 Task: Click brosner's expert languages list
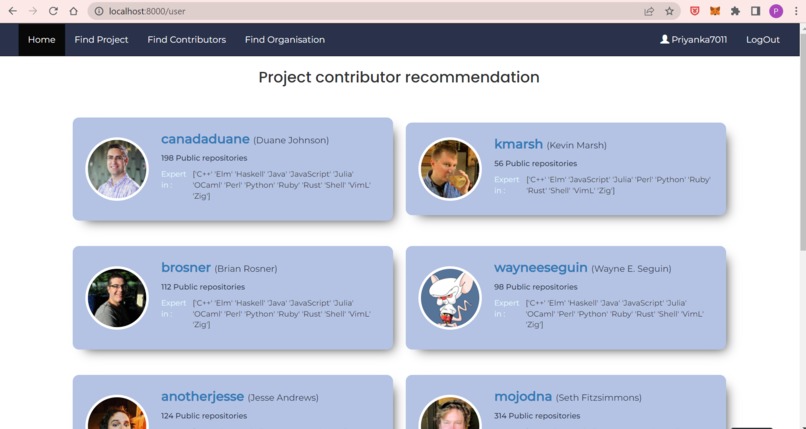tap(282, 313)
